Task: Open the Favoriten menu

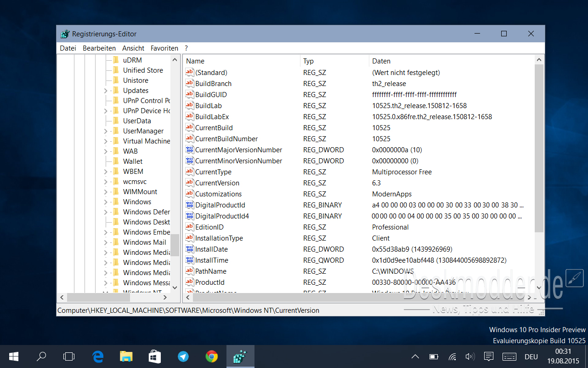Action: click(x=164, y=48)
